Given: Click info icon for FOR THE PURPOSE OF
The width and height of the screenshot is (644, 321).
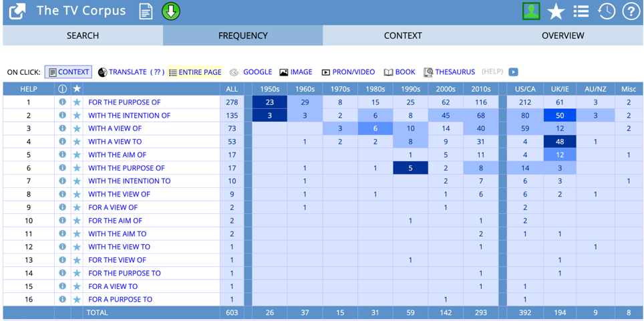Looking at the screenshot, I should pos(62,102).
